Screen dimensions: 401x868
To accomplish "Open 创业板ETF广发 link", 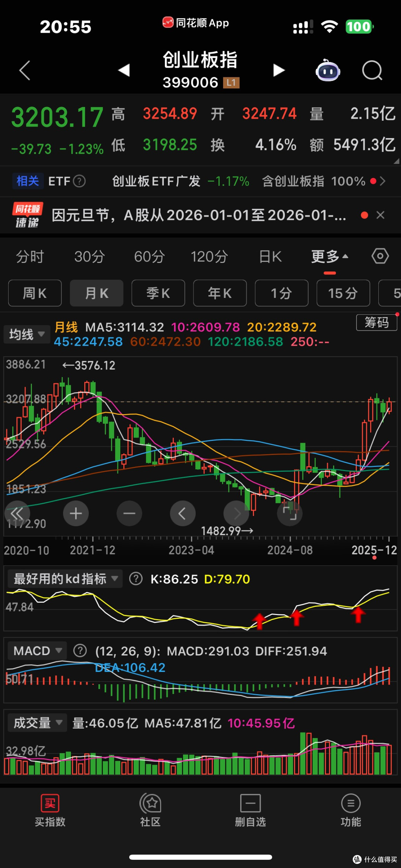I will (x=156, y=181).
